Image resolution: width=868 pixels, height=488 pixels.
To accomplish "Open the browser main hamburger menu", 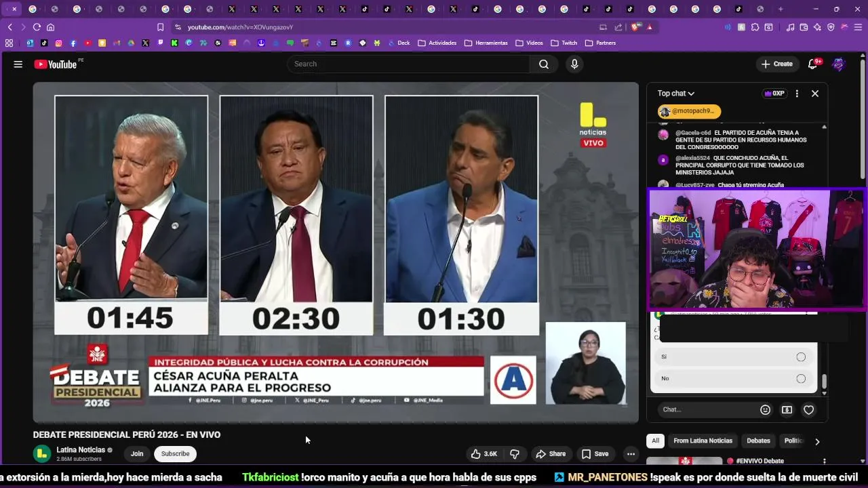I will pos(858,27).
